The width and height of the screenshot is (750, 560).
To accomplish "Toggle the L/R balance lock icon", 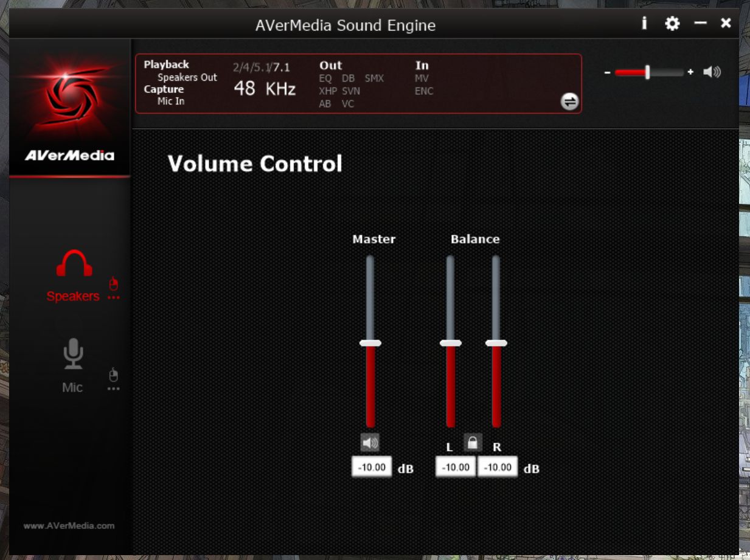I will point(473,442).
